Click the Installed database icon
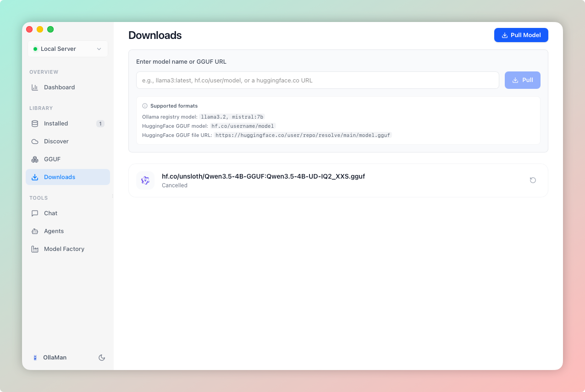This screenshot has height=392, width=585. click(x=35, y=124)
